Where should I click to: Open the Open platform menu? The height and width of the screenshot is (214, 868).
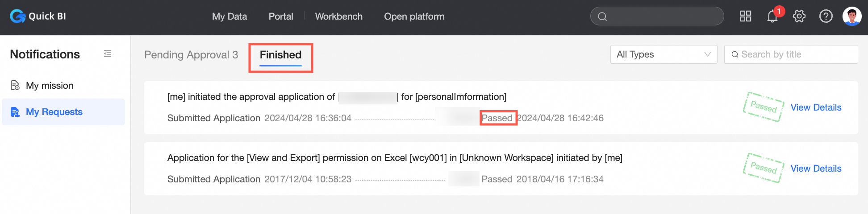pyautogui.click(x=414, y=16)
